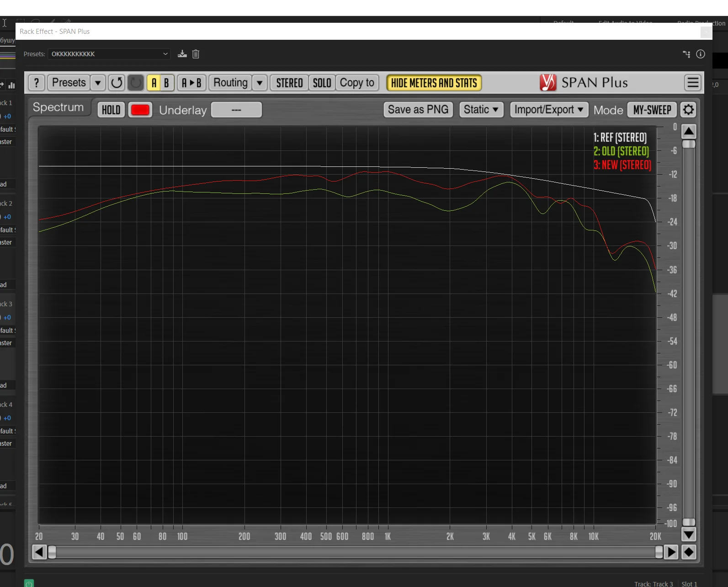Open the Static spectrum type dropdown
This screenshot has width=728, height=587.
click(481, 110)
